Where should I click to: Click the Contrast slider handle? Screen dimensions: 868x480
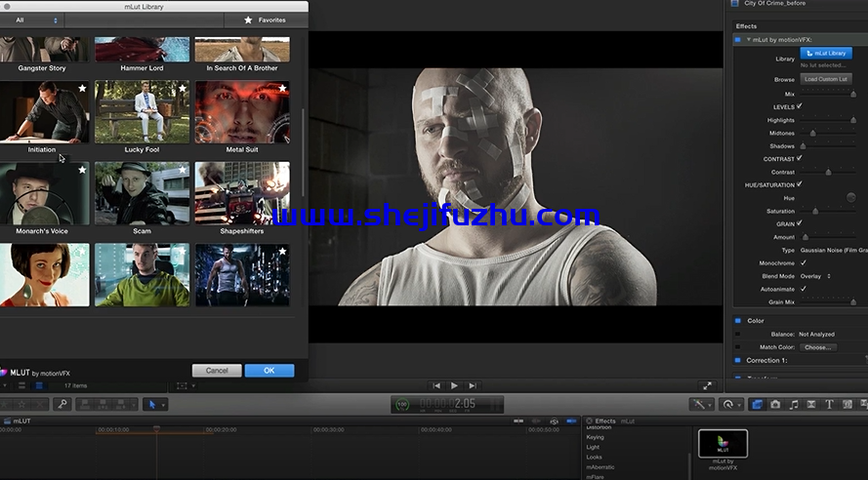coord(828,172)
